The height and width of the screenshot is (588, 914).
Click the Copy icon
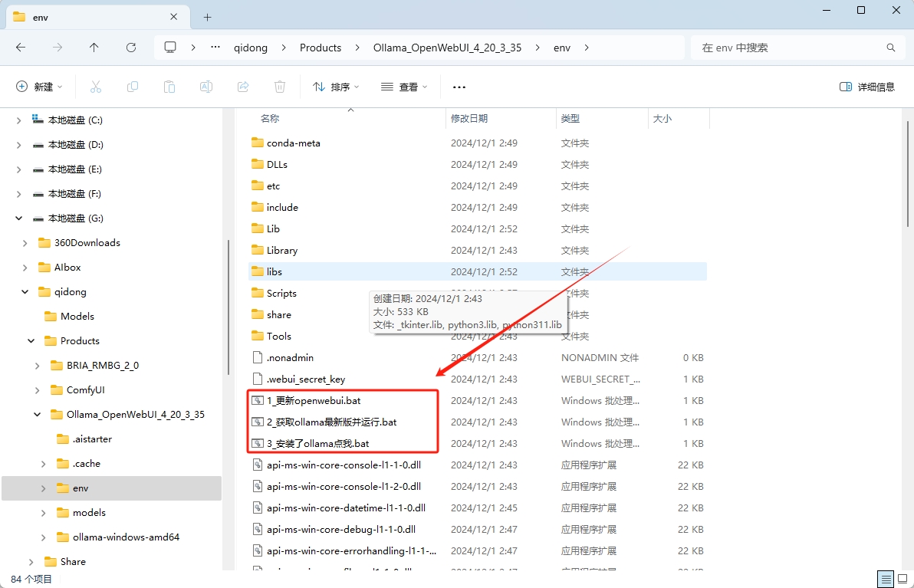point(132,86)
